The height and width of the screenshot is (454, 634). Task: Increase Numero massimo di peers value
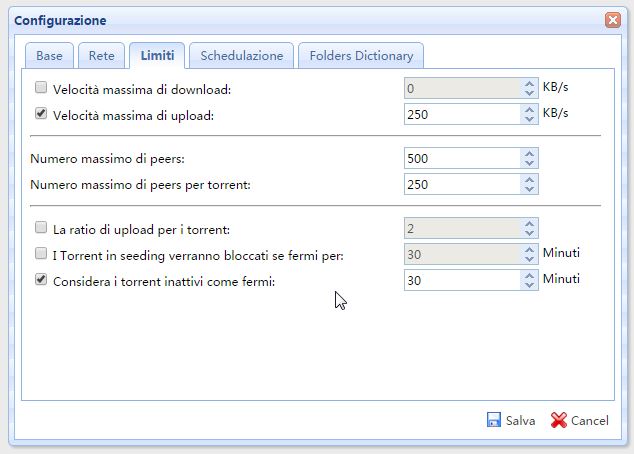(x=529, y=154)
